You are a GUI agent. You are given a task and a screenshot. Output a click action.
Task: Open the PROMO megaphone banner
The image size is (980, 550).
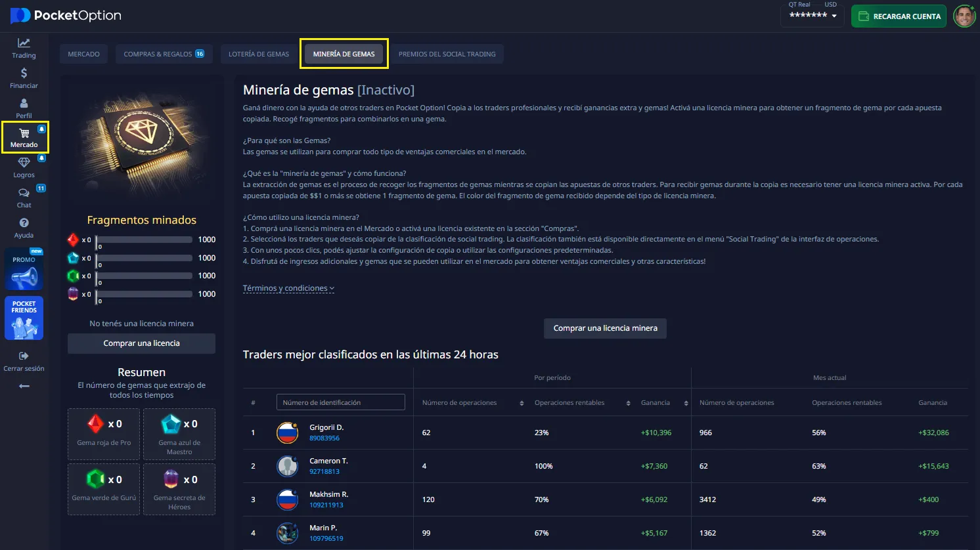pyautogui.click(x=24, y=269)
